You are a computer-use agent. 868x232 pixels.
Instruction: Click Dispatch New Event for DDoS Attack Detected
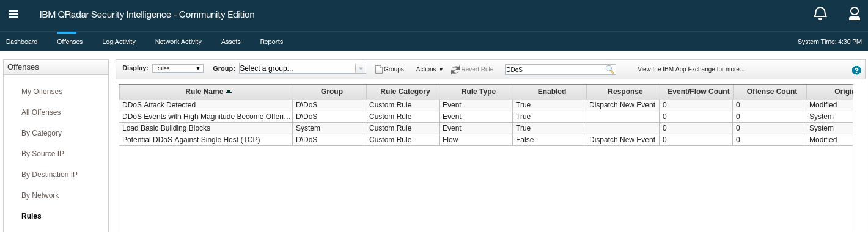pyautogui.click(x=622, y=105)
